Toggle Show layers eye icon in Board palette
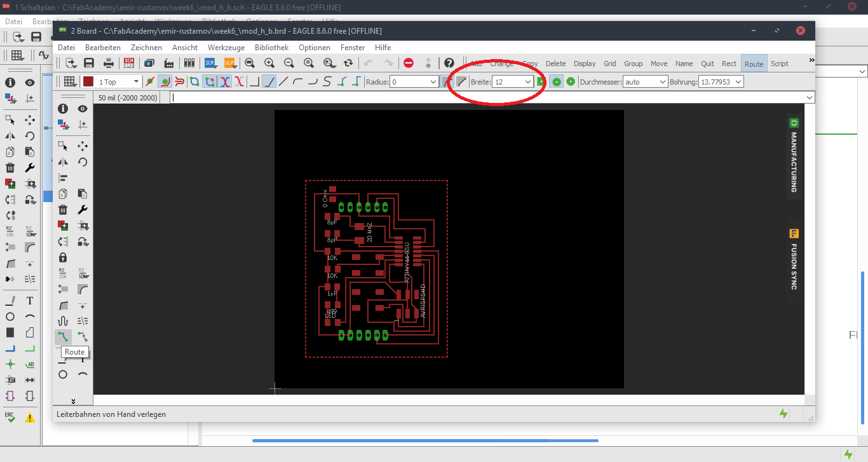Image resolution: width=868 pixels, height=462 pixels. 83,109
